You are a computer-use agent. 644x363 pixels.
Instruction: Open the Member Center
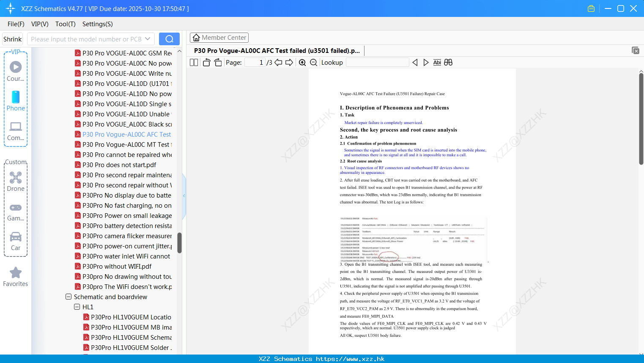point(219,38)
